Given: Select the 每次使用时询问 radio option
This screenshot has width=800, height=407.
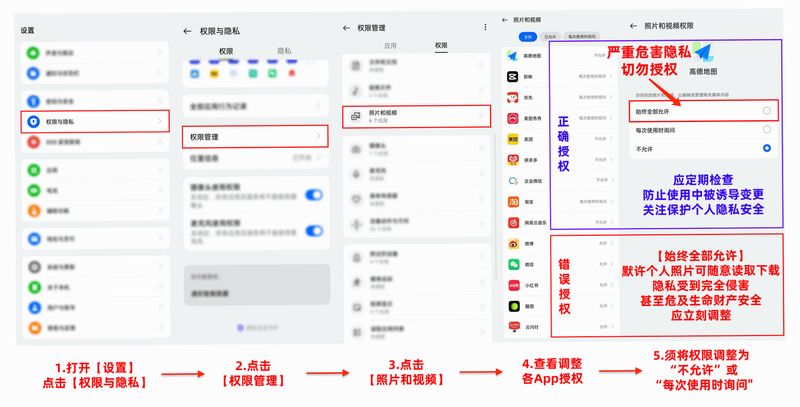Looking at the screenshot, I should [x=766, y=130].
